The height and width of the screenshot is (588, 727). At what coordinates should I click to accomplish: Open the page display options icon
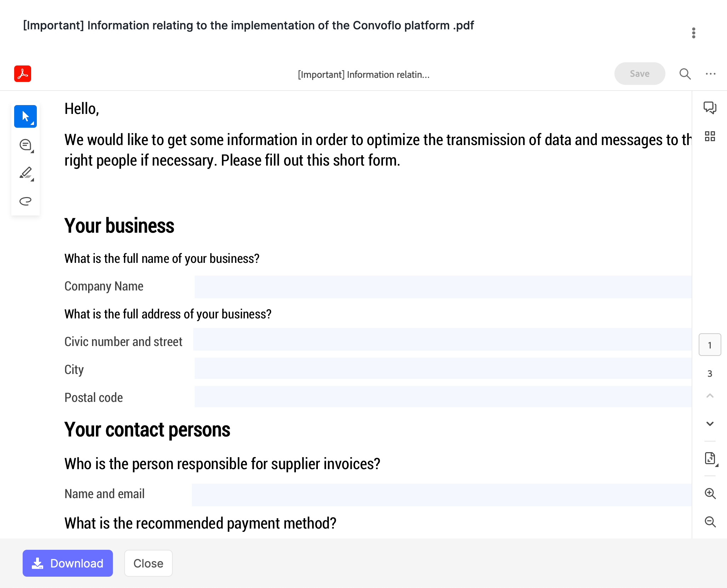[710, 458]
